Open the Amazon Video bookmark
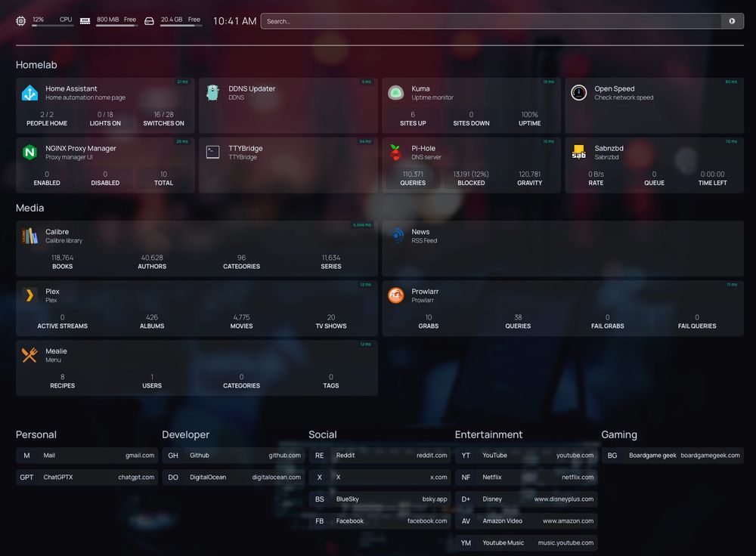Screen dimensions: 756x556 [x=526, y=520]
